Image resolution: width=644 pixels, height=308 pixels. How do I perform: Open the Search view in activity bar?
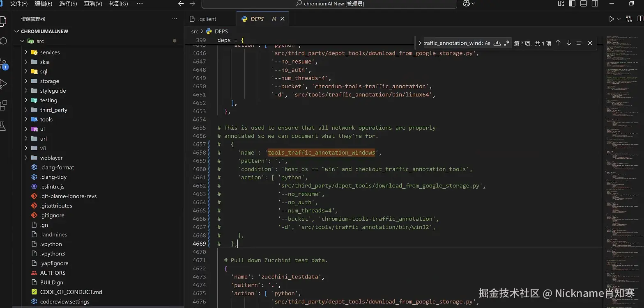pyautogui.click(x=3, y=41)
